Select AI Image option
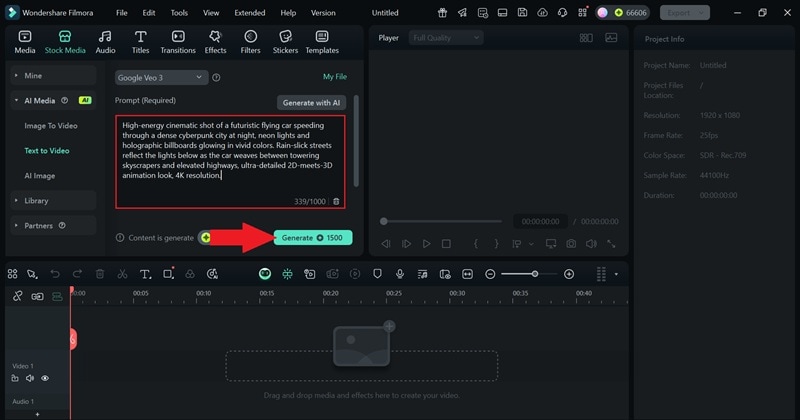This screenshot has height=420, width=800. click(40, 176)
